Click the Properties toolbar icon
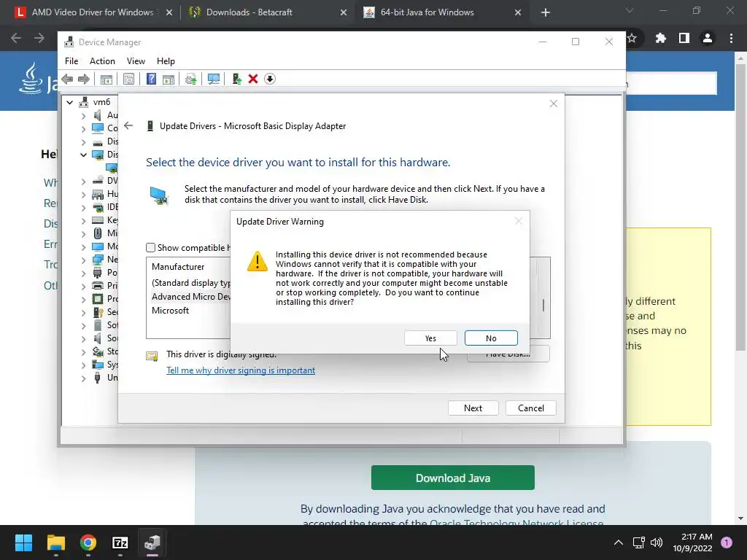 pyautogui.click(x=128, y=79)
